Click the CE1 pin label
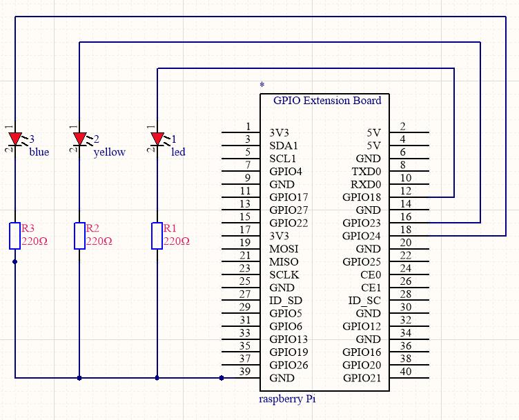Image resolution: width=519 pixels, height=420 pixels. click(371, 288)
